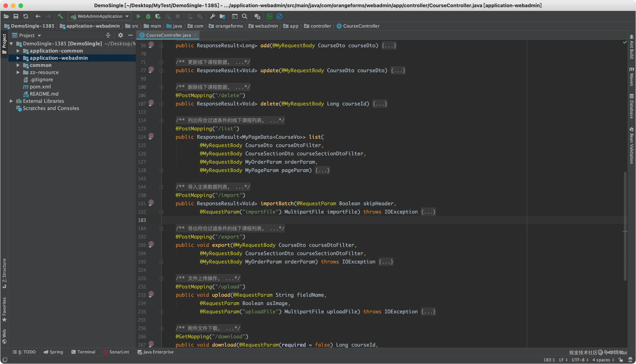This screenshot has height=364, width=636.
Task: Expand the application-common module
Action: [18, 51]
